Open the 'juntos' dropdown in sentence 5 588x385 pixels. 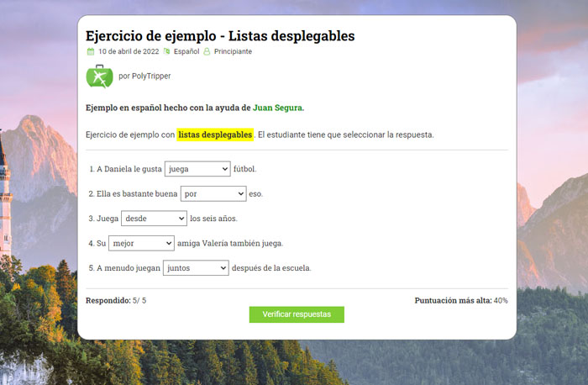point(196,268)
